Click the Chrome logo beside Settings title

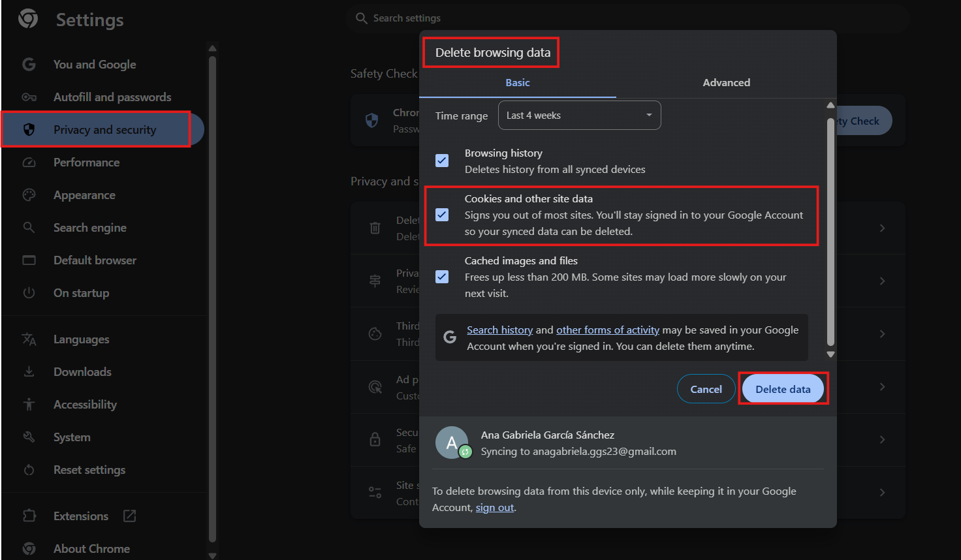(x=27, y=19)
